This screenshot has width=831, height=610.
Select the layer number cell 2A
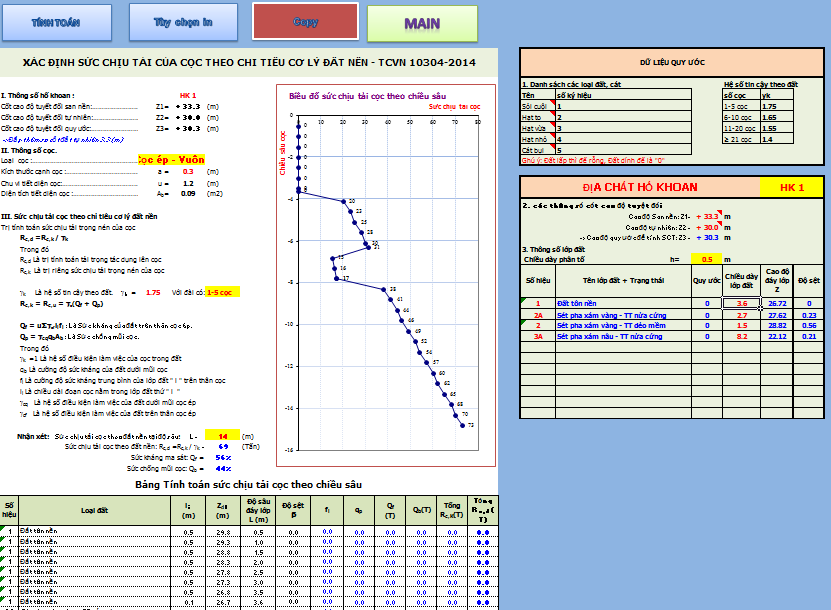(538, 315)
